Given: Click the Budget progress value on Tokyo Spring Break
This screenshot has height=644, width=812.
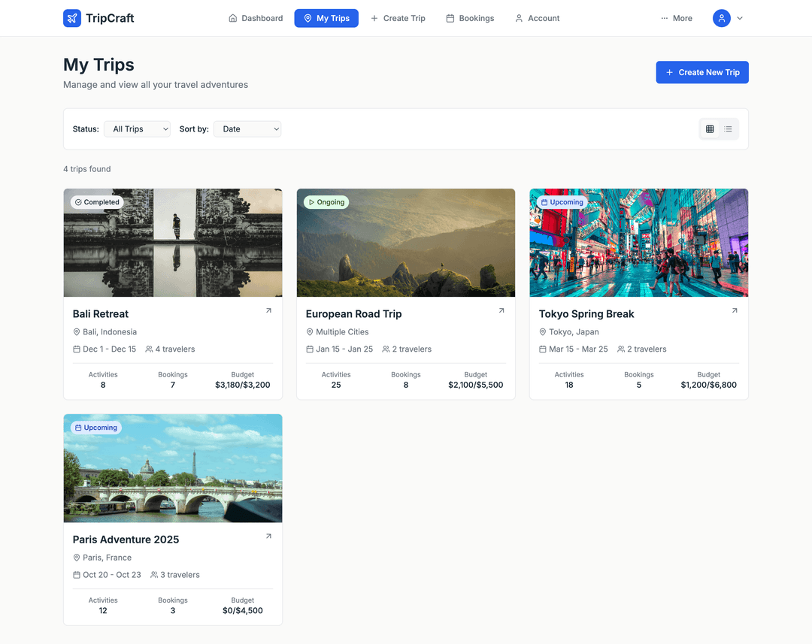Looking at the screenshot, I should click(708, 385).
